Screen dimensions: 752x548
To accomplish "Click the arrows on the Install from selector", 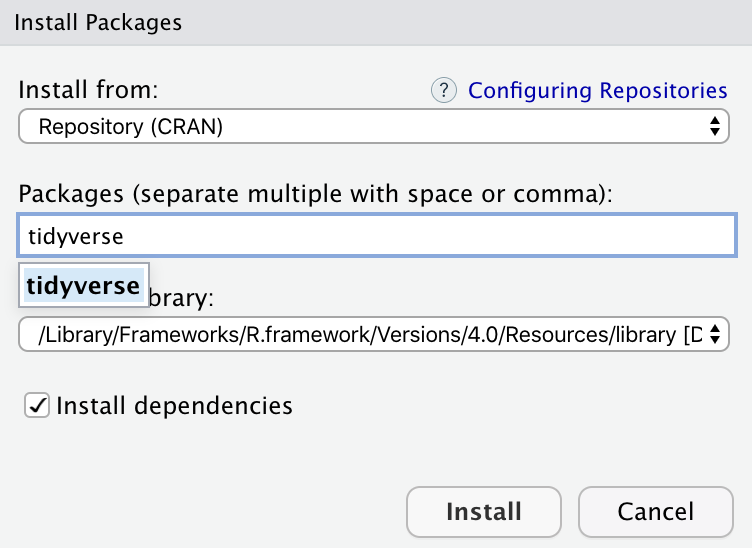I will (x=714, y=127).
